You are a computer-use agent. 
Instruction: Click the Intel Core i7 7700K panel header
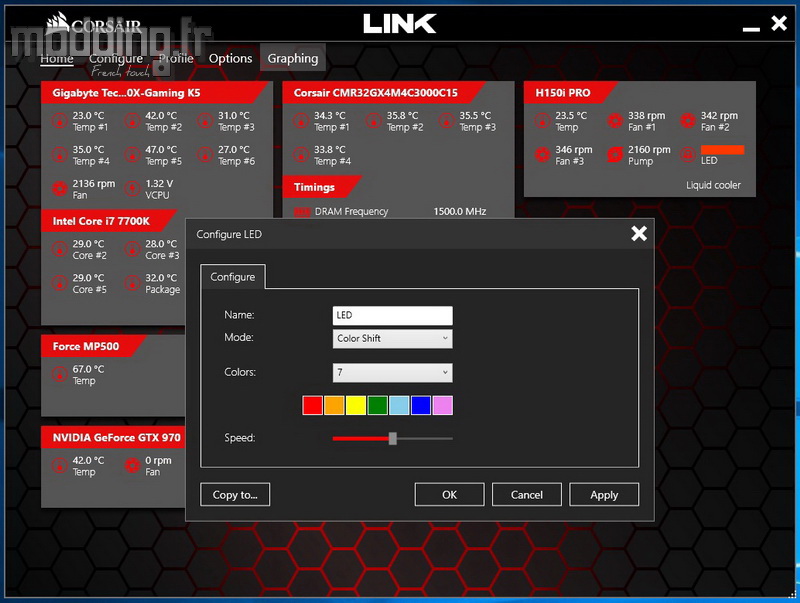(x=109, y=221)
